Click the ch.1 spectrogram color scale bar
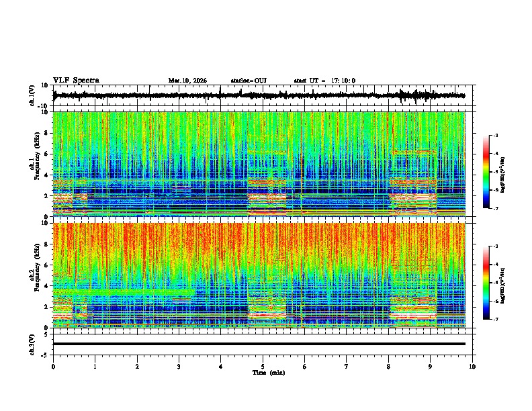Image resolution: width=532 pixels, height=411 pixels. (x=486, y=172)
